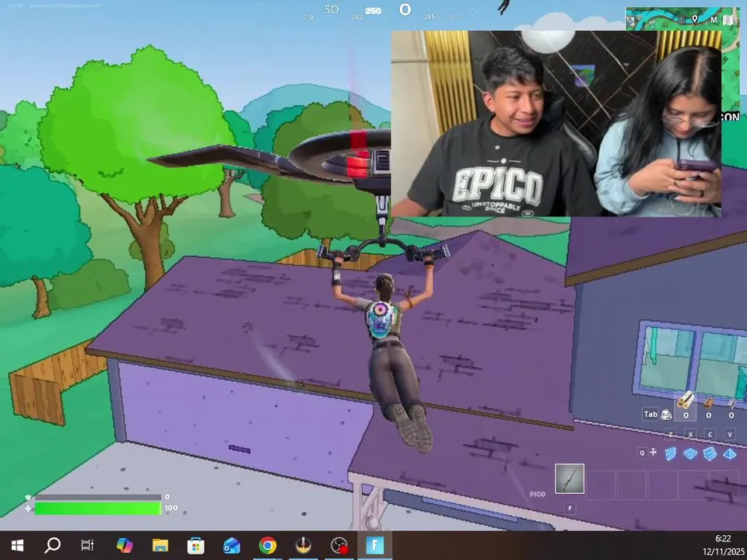The height and width of the screenshot is (560, 747).
Task: Open Task View on taskbar
Action: tap(87, 545)
